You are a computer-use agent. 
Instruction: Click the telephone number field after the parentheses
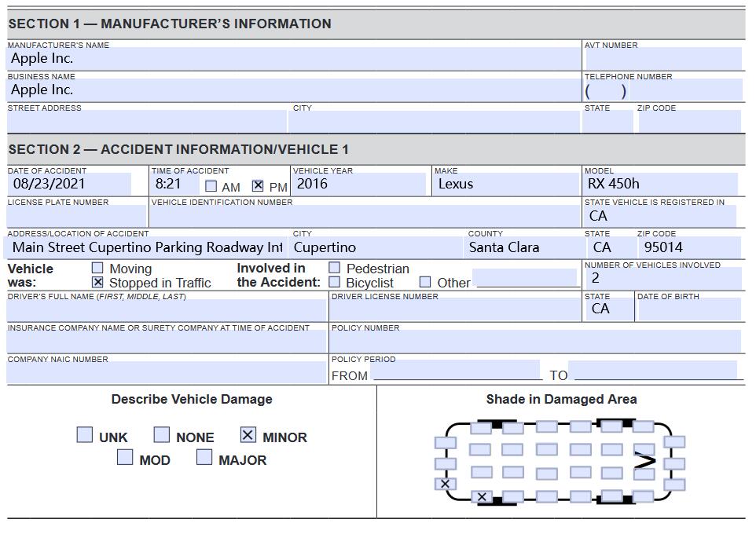click(685, 90)
